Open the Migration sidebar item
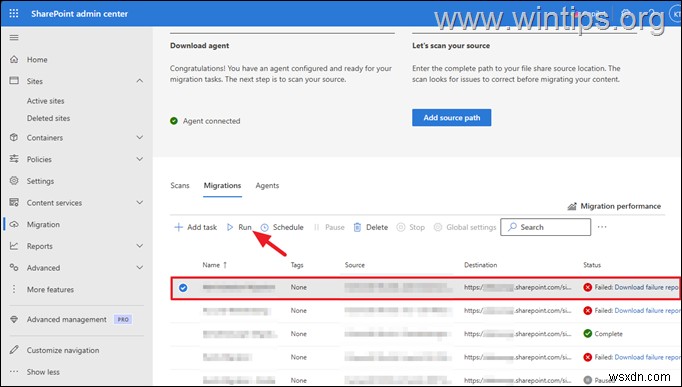 point(43,224)
